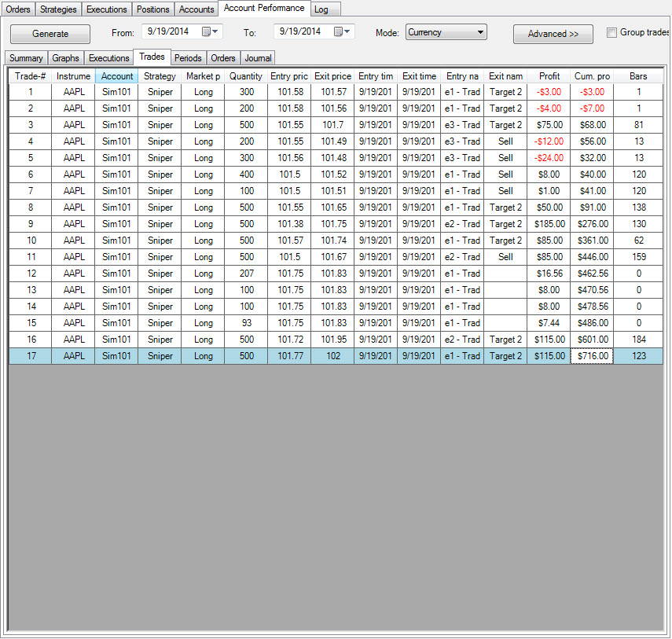Click the $41.00 cumulative profit cell
Screen dimensions: 672x639
[x=593, y=191]
